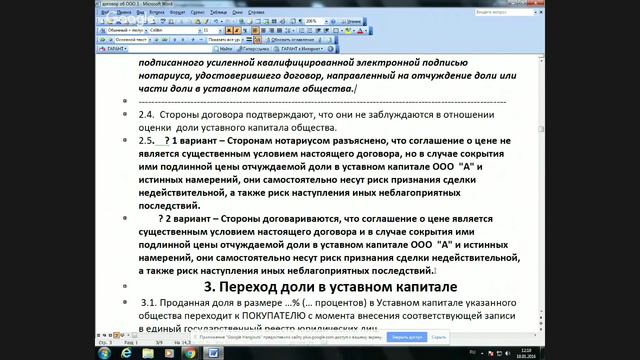Click Обновить оглавление button
The image size is (640, 360).
[290, 40]
